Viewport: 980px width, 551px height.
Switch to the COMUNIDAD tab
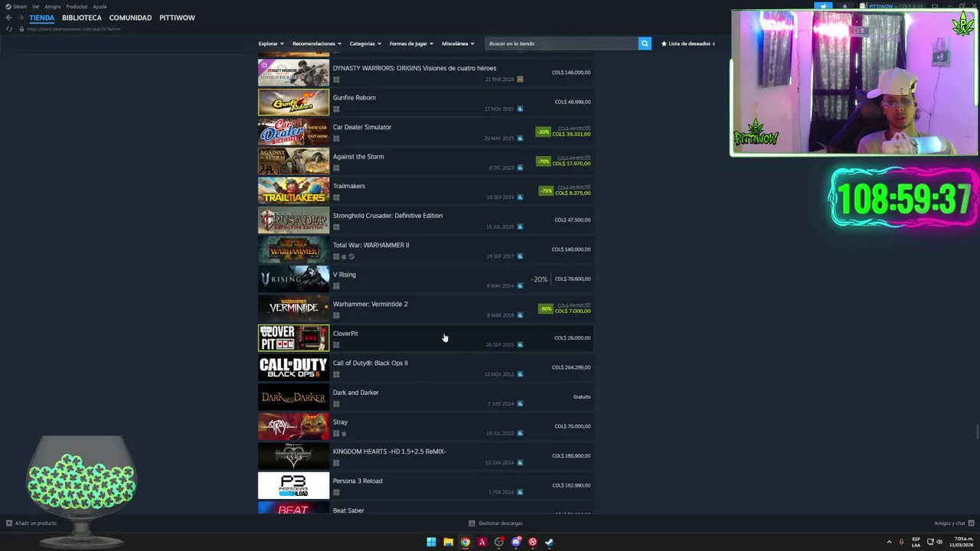(130, 18)
